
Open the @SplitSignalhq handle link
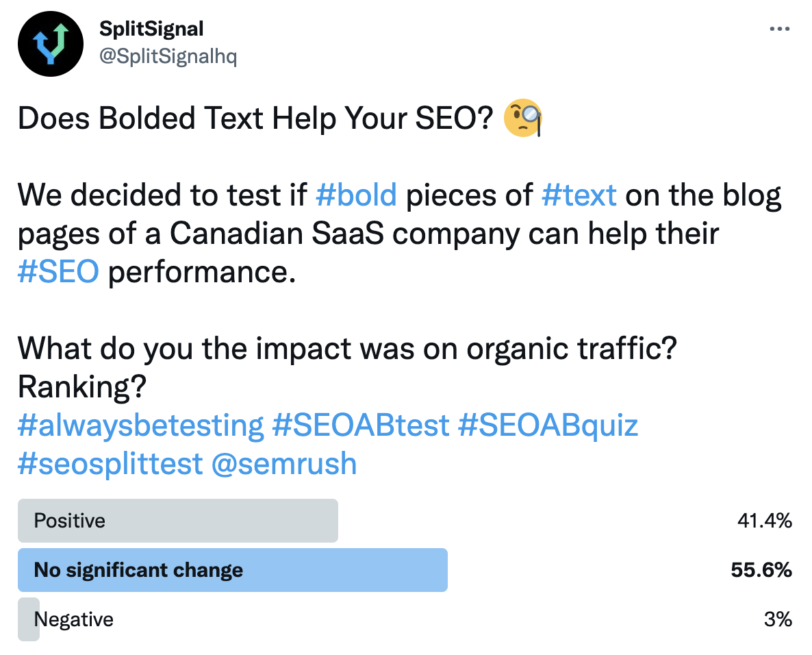coord(168,56)
